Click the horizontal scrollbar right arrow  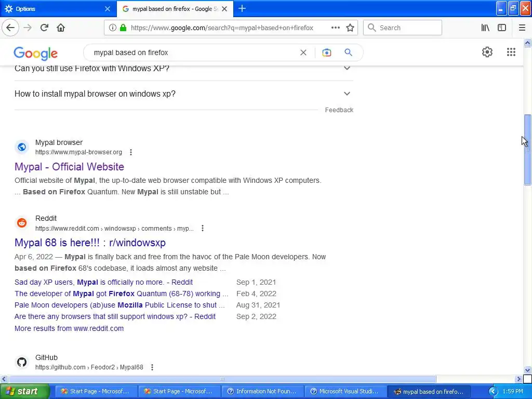click(519, 379)
